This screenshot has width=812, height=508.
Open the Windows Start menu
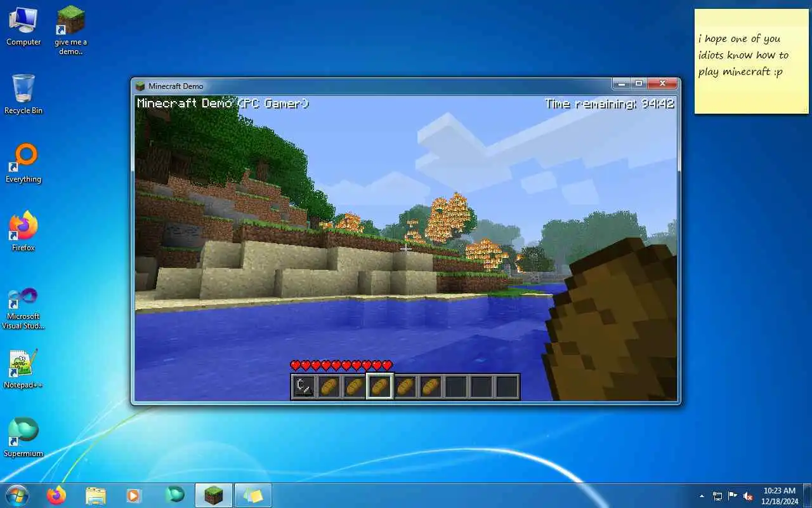pos(16,495)
